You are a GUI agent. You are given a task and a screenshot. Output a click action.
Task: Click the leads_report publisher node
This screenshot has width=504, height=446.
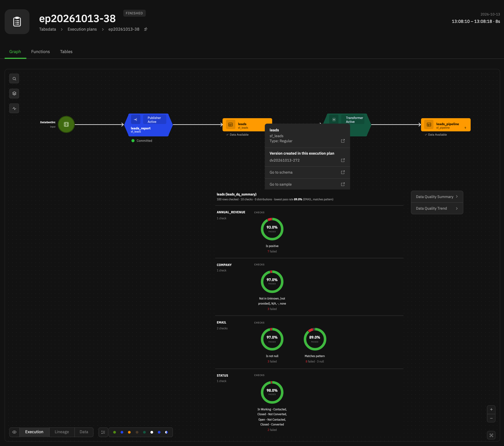coord(148,125)
